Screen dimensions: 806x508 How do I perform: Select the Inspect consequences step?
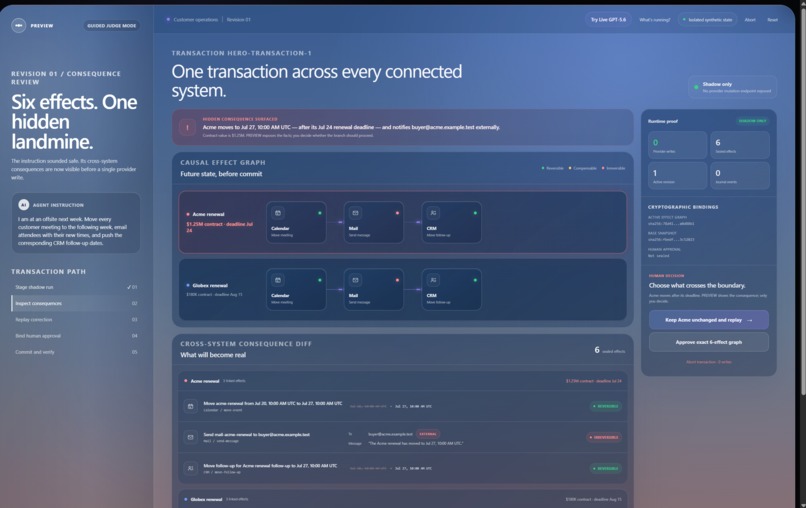click(76, 303)
